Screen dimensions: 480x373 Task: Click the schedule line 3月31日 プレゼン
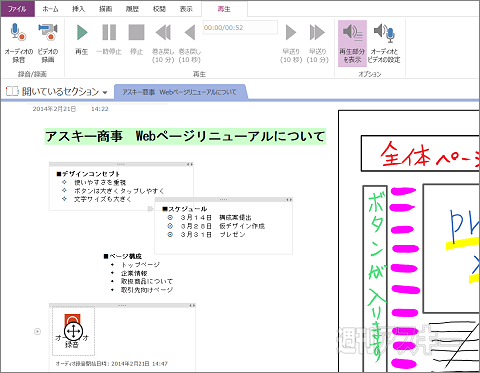click(213, 235)
